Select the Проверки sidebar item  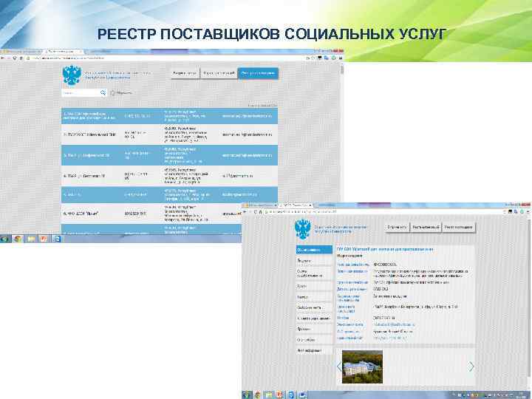314,329
